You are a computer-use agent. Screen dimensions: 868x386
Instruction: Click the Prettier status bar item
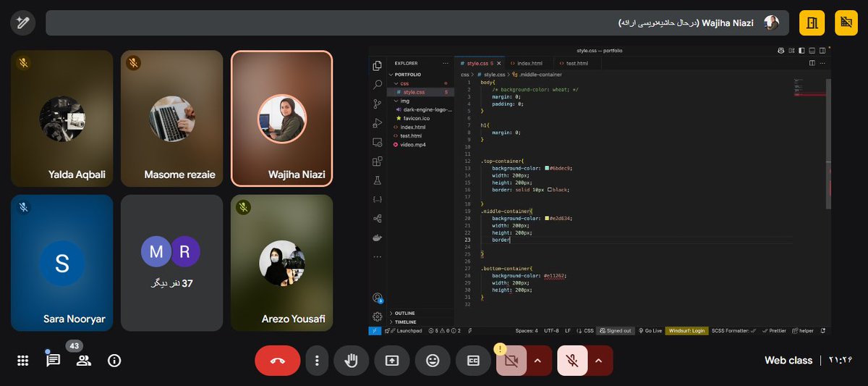pyautogui.click(x=774, y=330)
